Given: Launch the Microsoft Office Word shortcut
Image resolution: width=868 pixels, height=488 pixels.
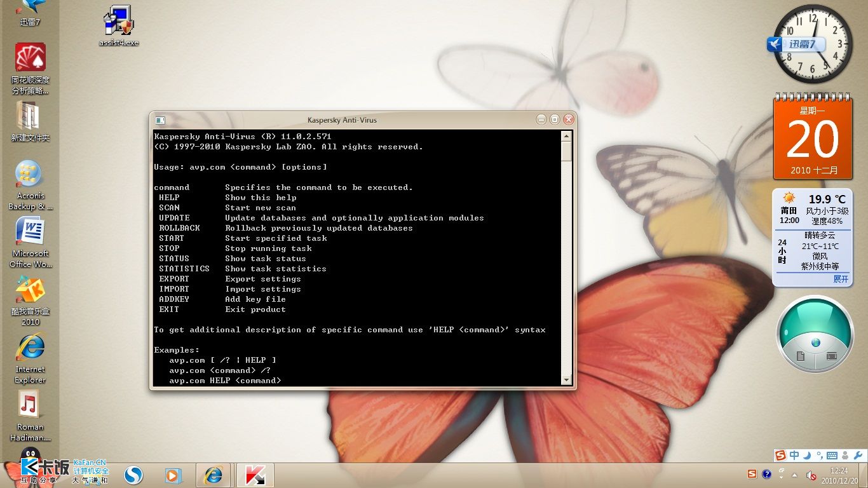Looking at the screenshot, I should (x=30, y=242).
